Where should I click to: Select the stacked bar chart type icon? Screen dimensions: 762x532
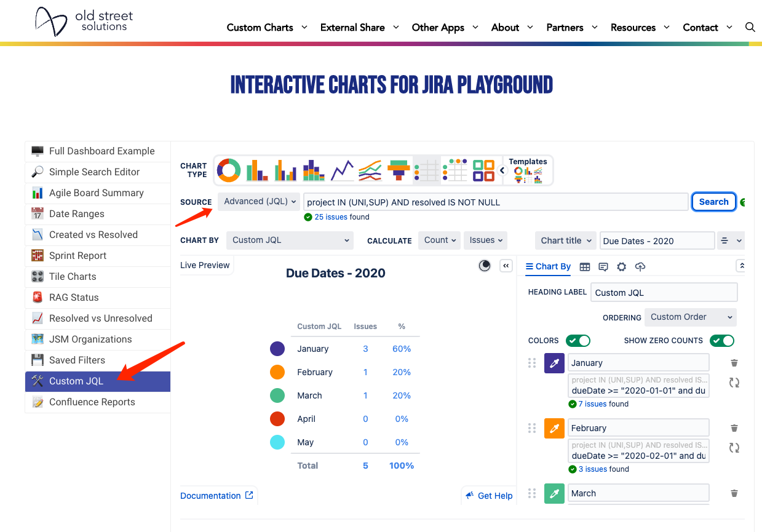point(314,170)
